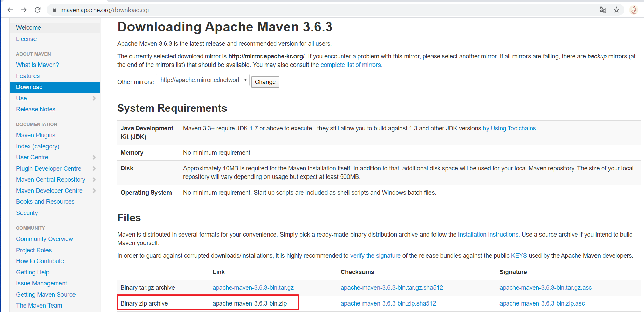The width and height of the screenshot is (644, 312).
Task: Expand the Use submenu chevron
Action: [94, 98]
